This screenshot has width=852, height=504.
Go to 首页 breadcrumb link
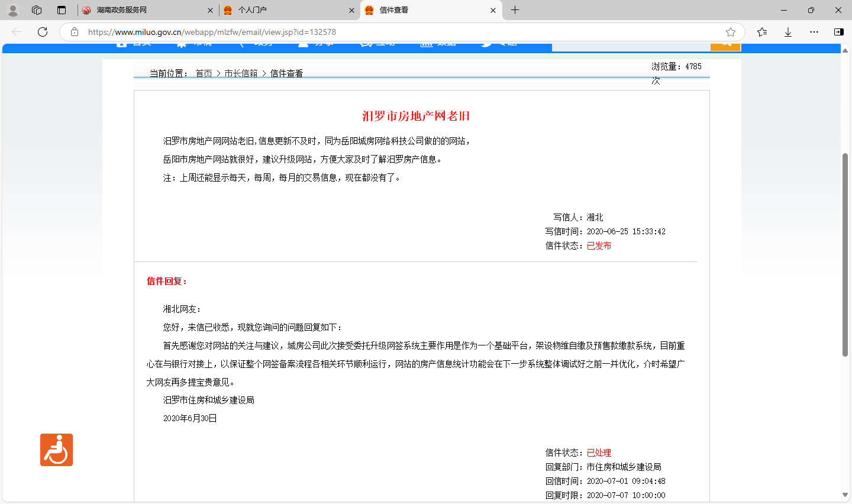click(204, 73)
